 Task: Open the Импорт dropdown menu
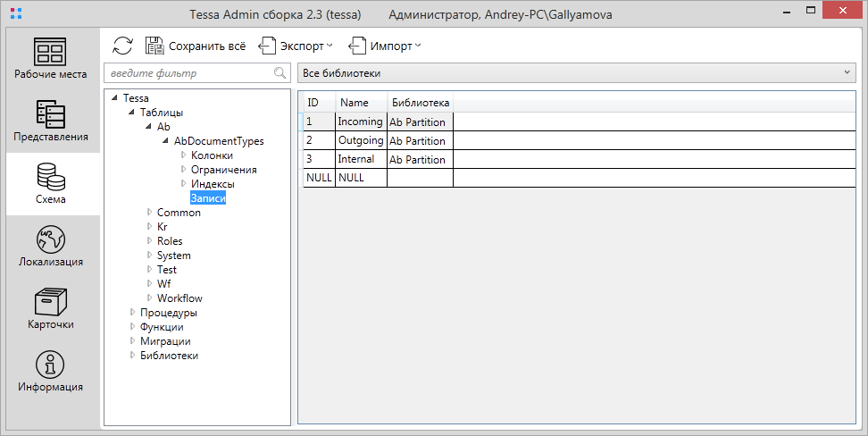(385, 46)
